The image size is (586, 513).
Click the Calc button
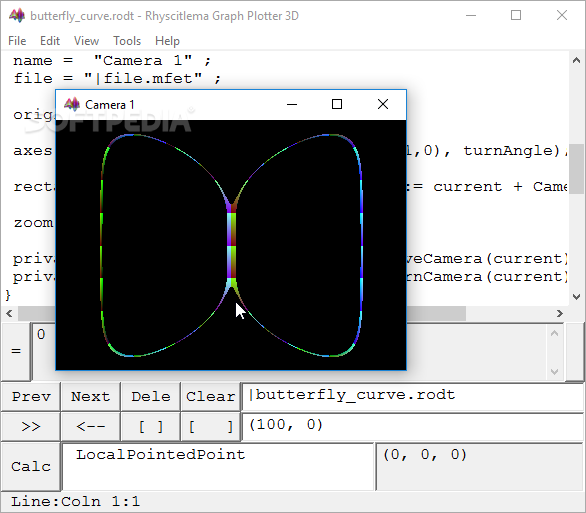(x=31, y=467)
